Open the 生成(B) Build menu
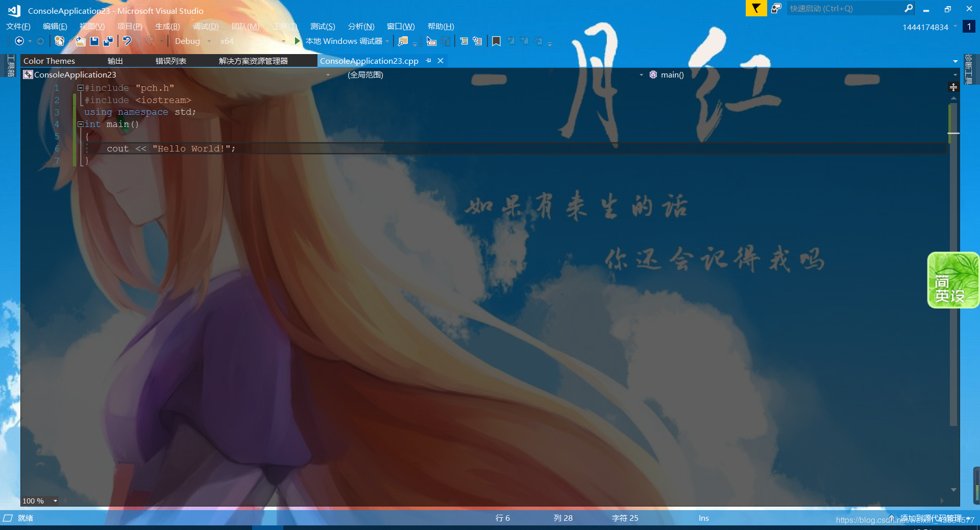The image size is (980, 530). click(167, 27)
